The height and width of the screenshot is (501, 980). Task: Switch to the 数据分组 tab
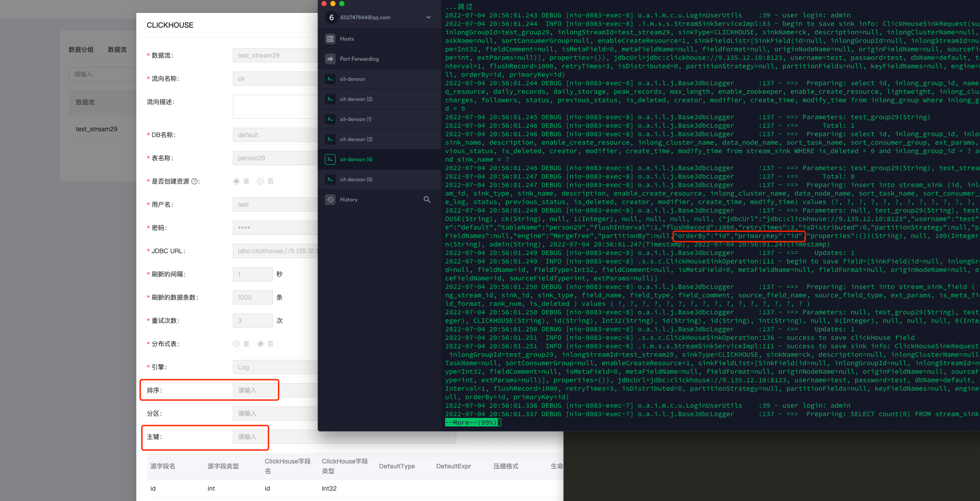(81, 50)
